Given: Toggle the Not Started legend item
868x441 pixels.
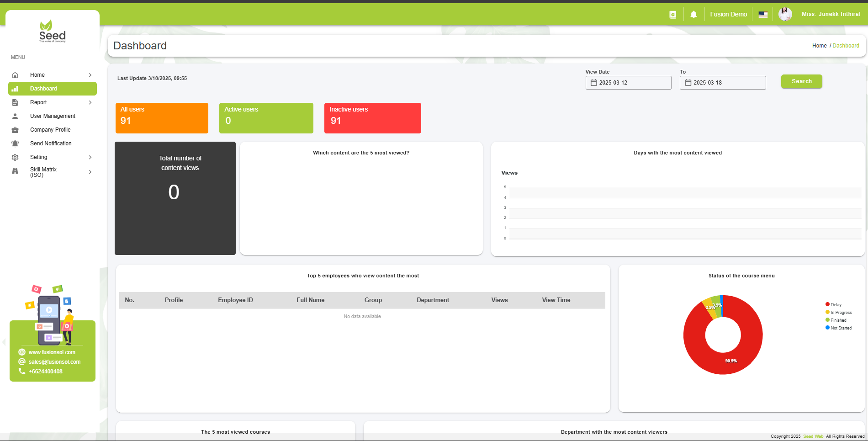Looking at the screenshot, I should point(841,328).
